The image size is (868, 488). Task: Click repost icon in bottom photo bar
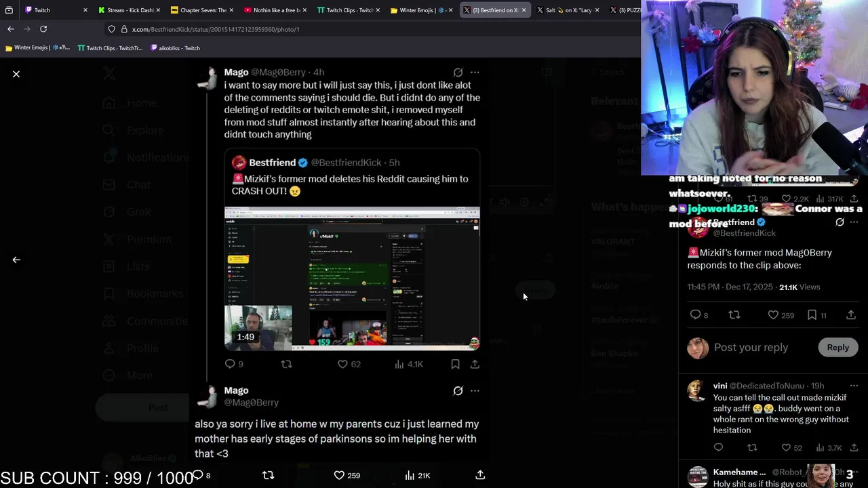point(268,475)
